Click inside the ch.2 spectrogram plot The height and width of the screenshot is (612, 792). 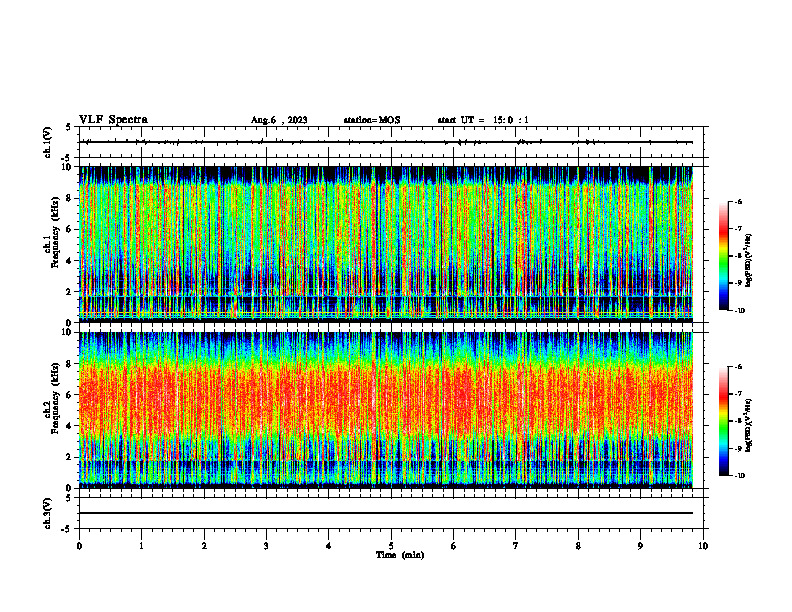386,410
